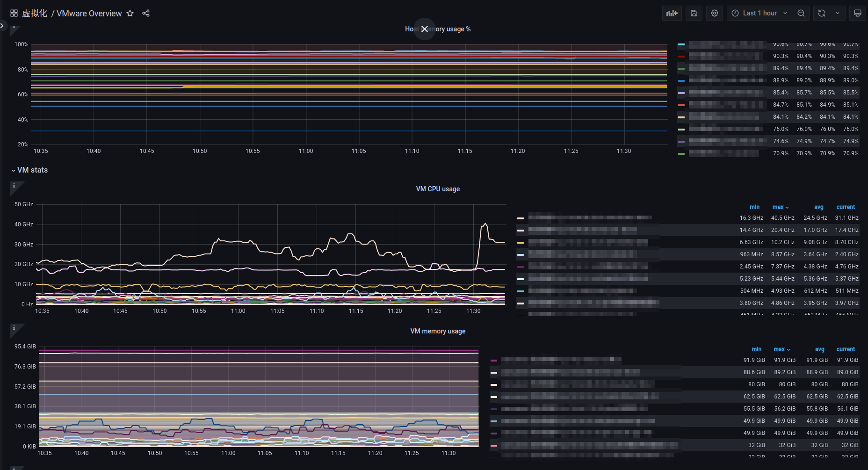Open the share dashboard dialog
Screen dimensions: 868x470
tap(146, 13)
